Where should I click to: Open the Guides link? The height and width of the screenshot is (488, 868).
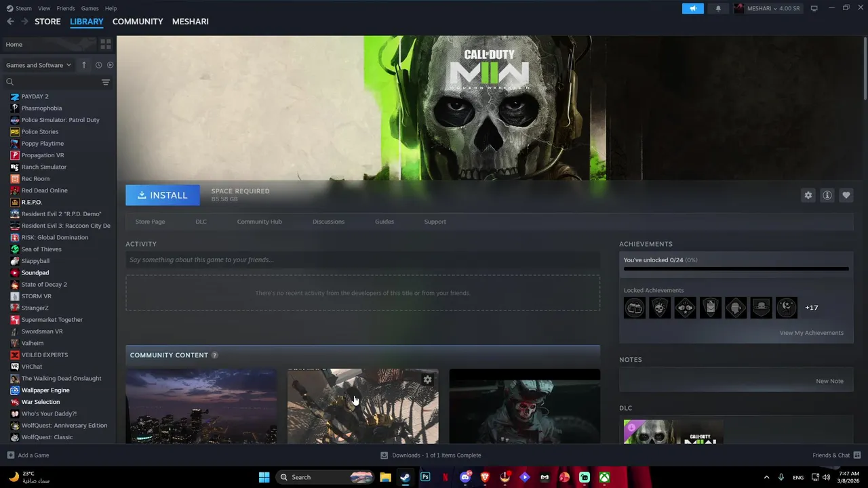[384, 222]
